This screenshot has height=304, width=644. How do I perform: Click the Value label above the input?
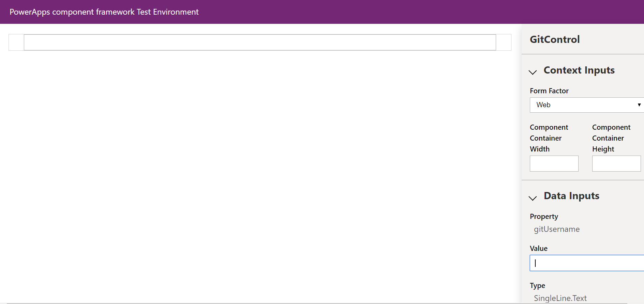(539, 249)
